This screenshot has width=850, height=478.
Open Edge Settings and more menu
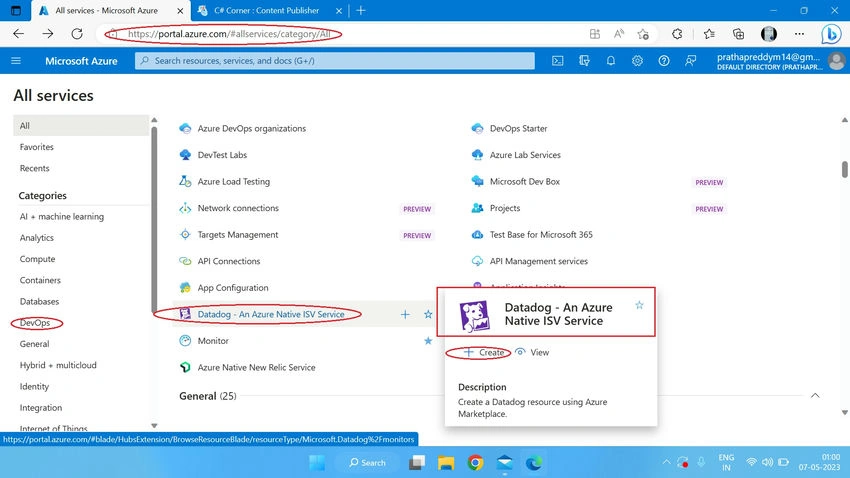point(799,34)
